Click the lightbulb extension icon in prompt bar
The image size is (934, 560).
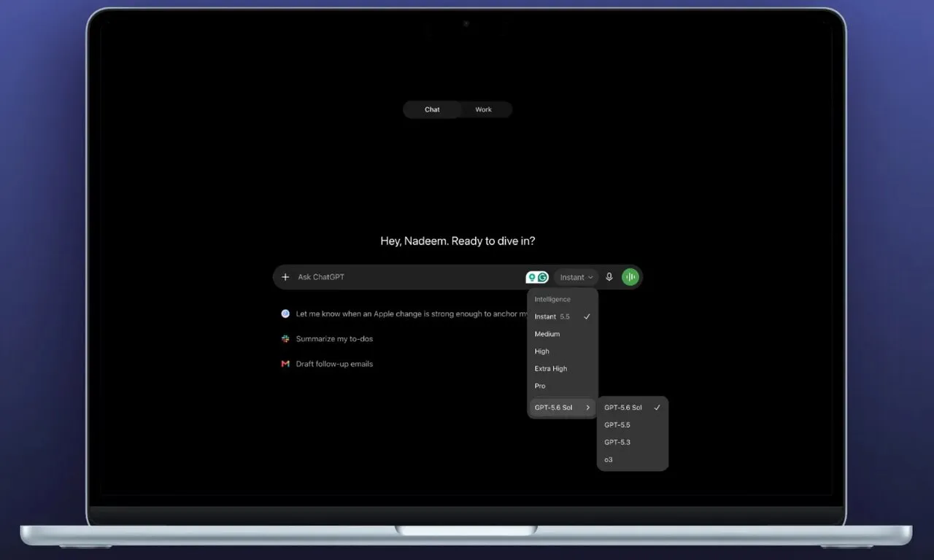532,277
